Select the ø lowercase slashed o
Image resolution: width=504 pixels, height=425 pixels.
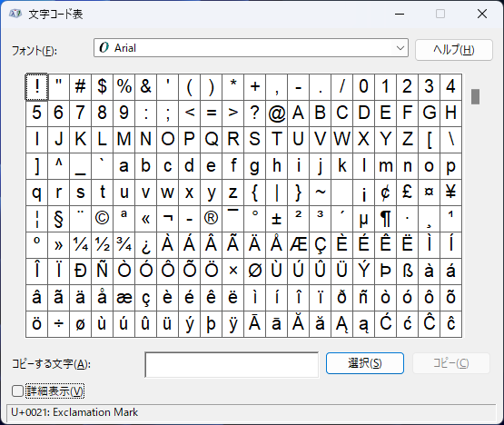[x=80, y=324]
